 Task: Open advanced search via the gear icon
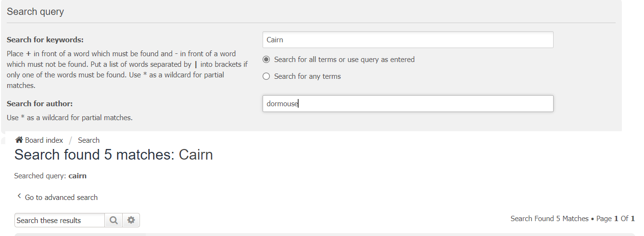pyautogui.click(x=131, y=220)
